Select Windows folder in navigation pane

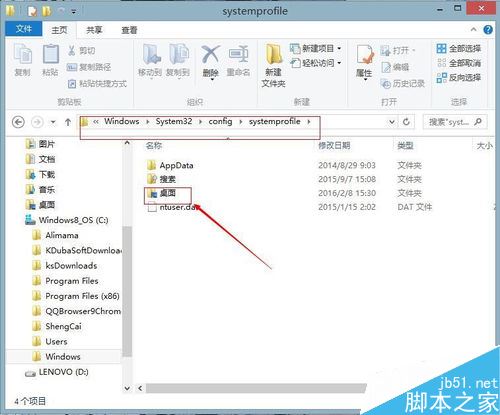click(x=56, y=357)
